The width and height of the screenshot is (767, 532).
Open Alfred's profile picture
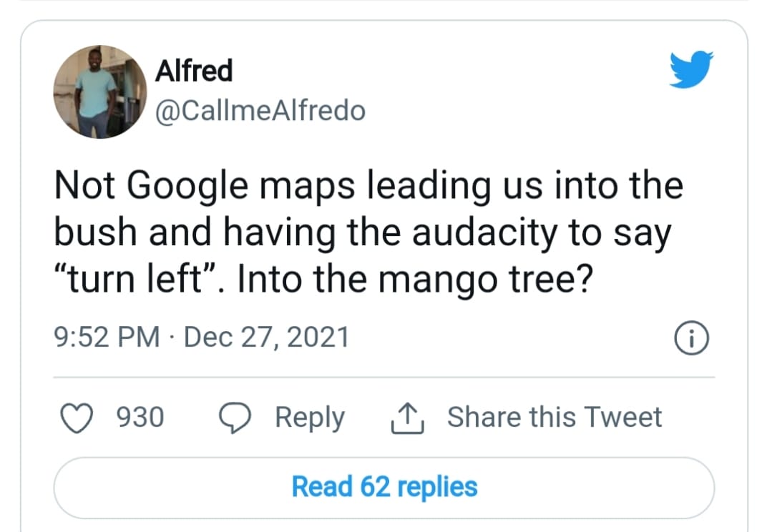(x=99, y=91)
